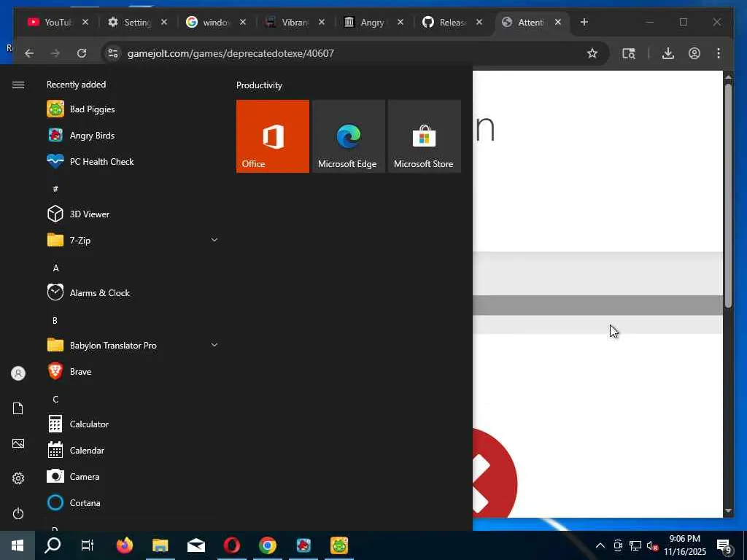Open notification center with 9 notifications
Viewport: 747px width, 560px height.
pos(724,545)
